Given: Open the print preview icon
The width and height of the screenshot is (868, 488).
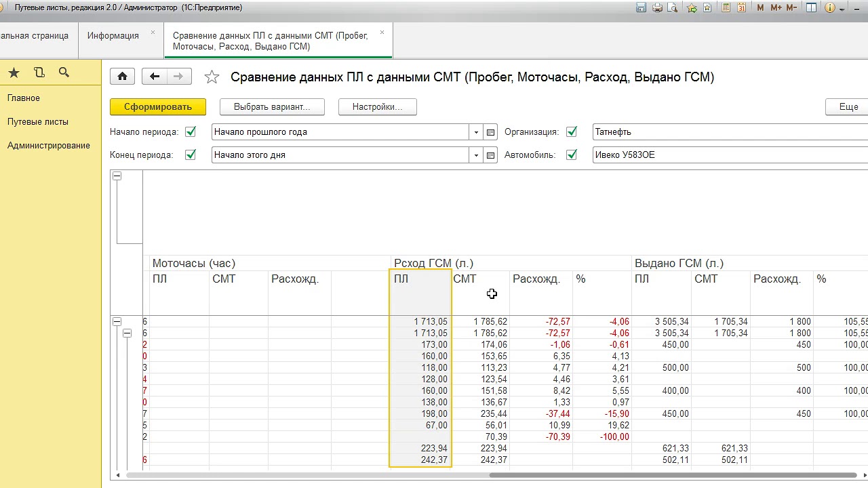Looking at the screenshot, I should coord(673,8).
